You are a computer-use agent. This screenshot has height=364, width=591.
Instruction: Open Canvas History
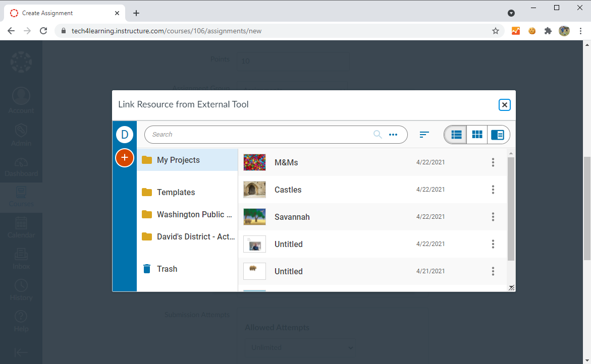(x=21, y=290)
